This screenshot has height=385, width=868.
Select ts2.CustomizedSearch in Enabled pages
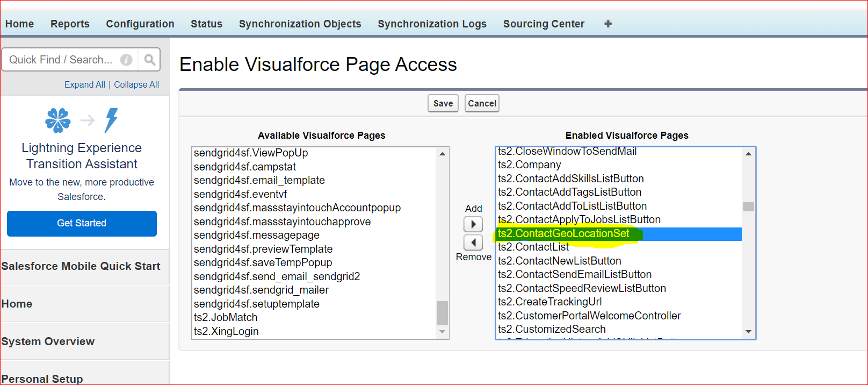pos(619,329)
